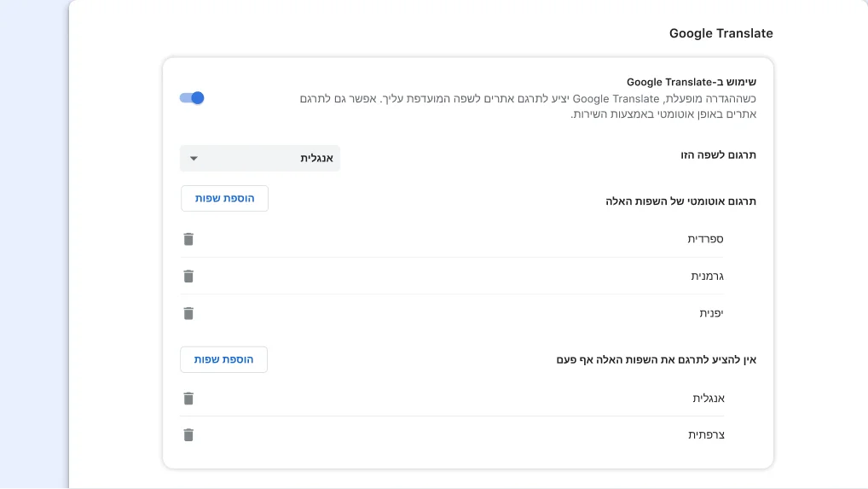Image resolution: width=868 pixels, height=489 pixels.
Task: Add languages to the never-translate list
Action: 223,359
